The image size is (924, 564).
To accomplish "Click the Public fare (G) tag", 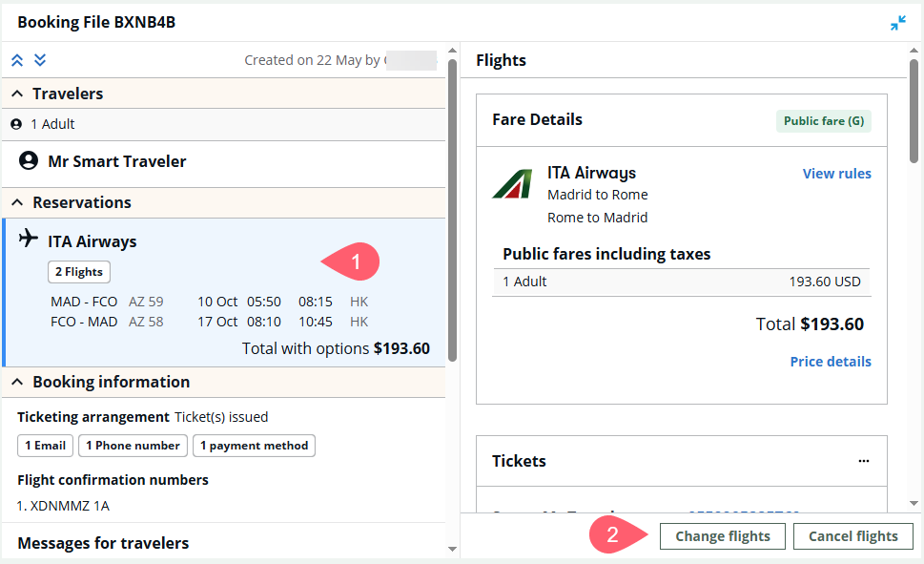I will tap(824, 121).
